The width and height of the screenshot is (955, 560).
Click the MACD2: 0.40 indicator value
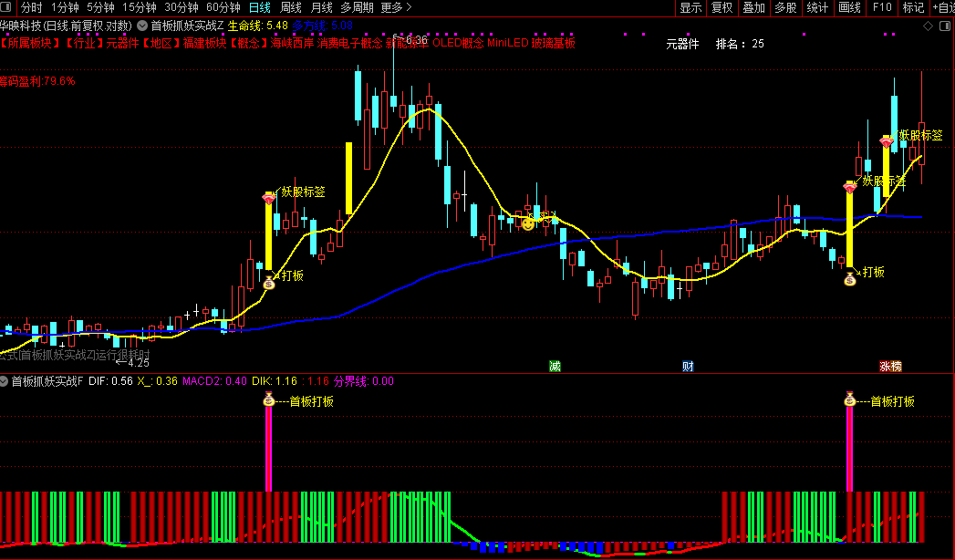[x=214, y=381]
